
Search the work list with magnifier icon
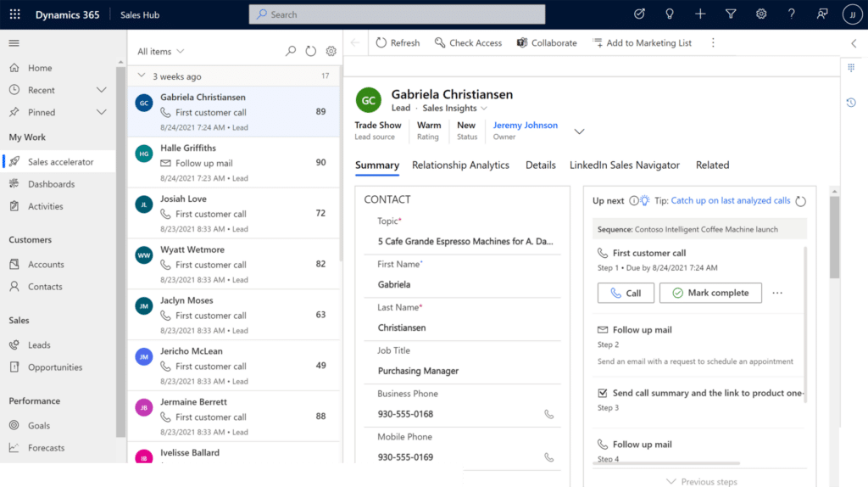[x=291, y=51]
